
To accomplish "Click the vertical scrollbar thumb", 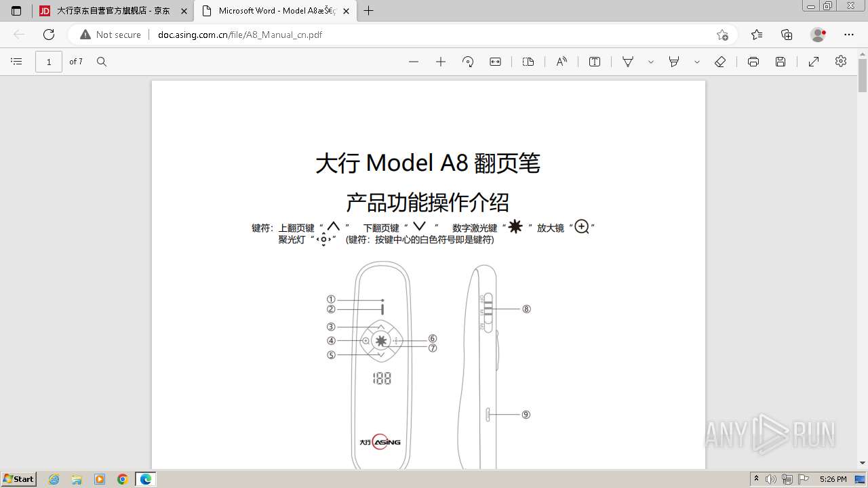I will [863, 75].
